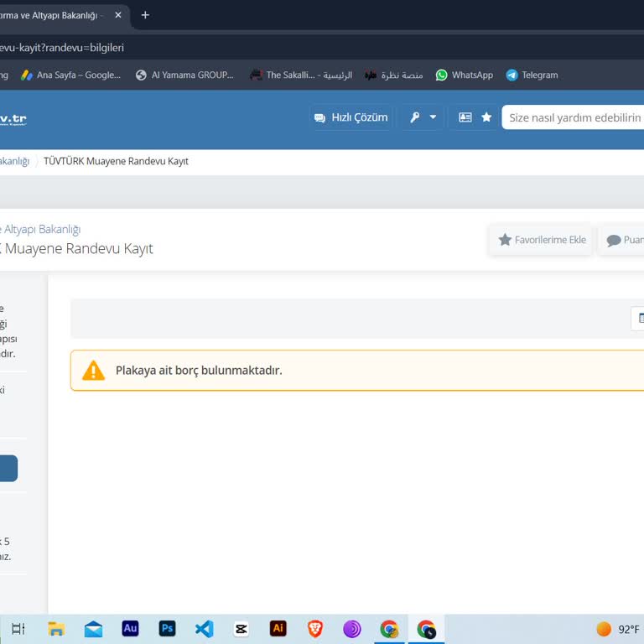
Task: Open CapCut from the taskbar
Action: 241,629
